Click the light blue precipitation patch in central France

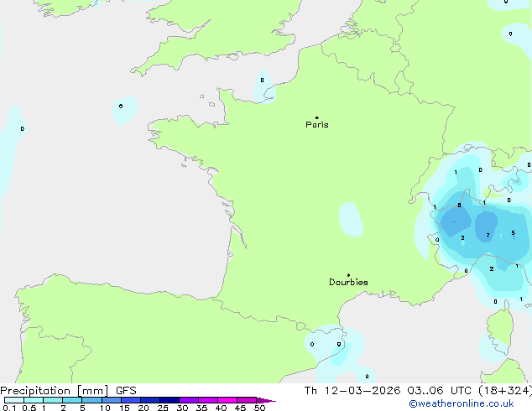pyautogui.click(x=351, y=220)
